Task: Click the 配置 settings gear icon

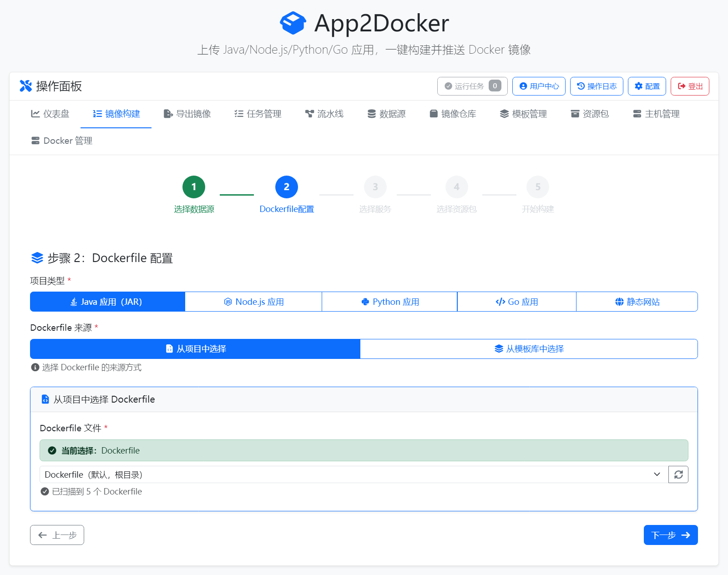Action: tap(639, 86)
